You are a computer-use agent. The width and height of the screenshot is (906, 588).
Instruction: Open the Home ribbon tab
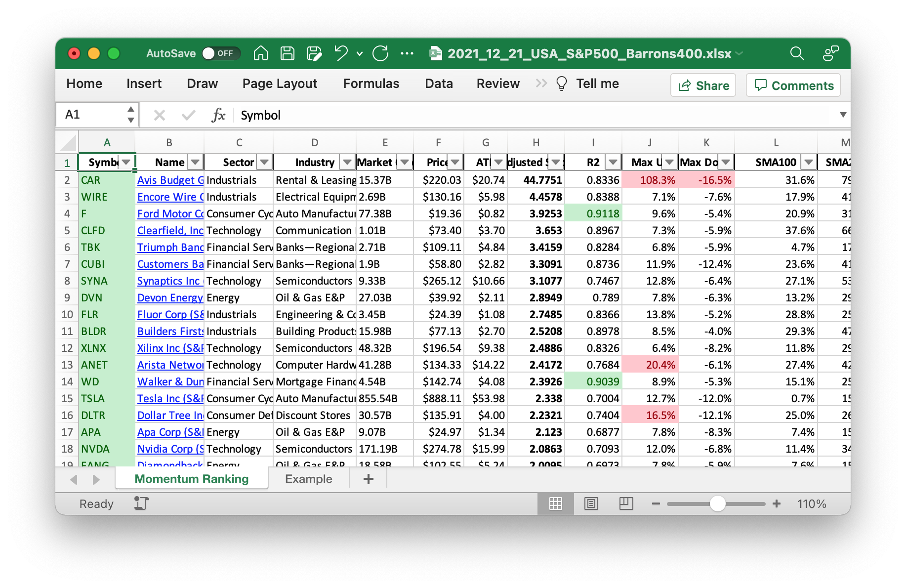point(84,84)
